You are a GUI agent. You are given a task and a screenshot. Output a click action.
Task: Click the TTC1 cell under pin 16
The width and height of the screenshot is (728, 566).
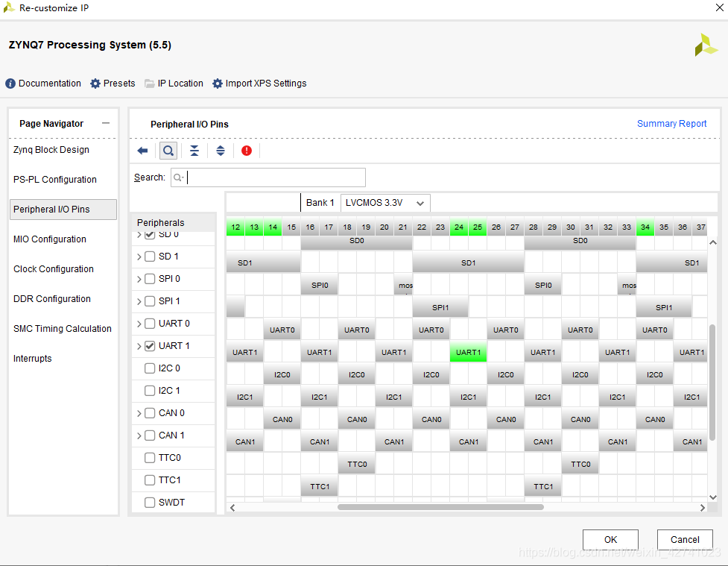point(320,486)
